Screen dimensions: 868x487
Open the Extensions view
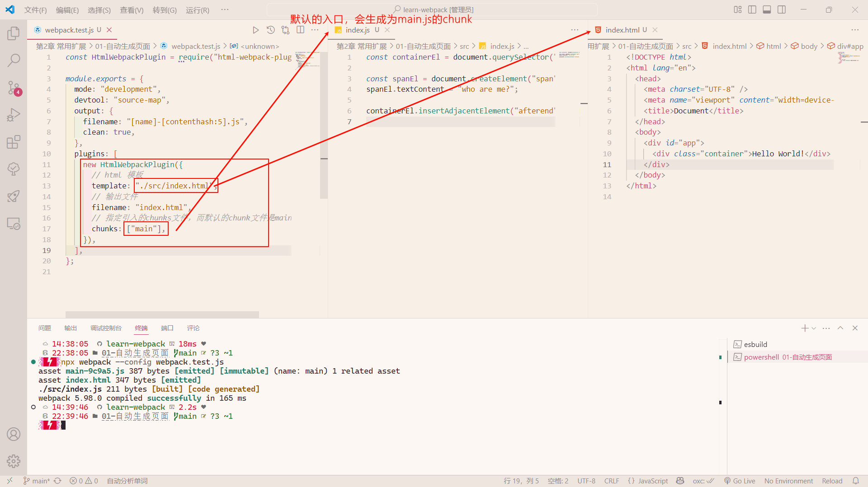tap(14, 142)
